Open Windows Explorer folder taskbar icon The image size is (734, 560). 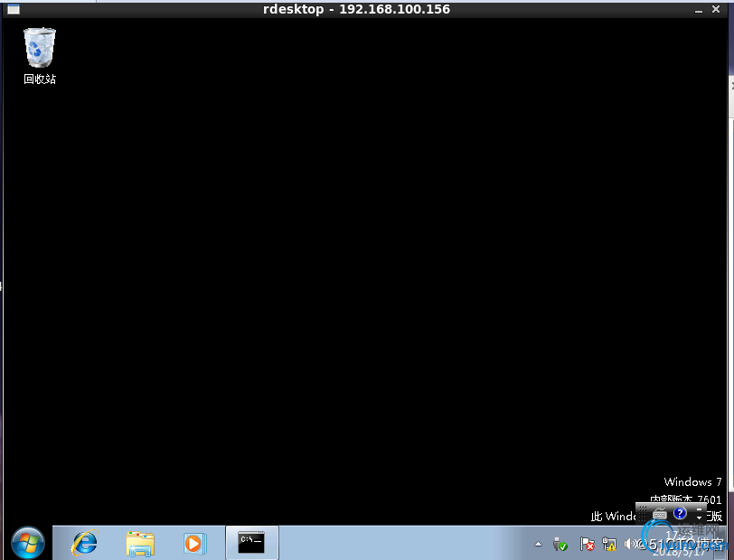[x=140, y=544]
